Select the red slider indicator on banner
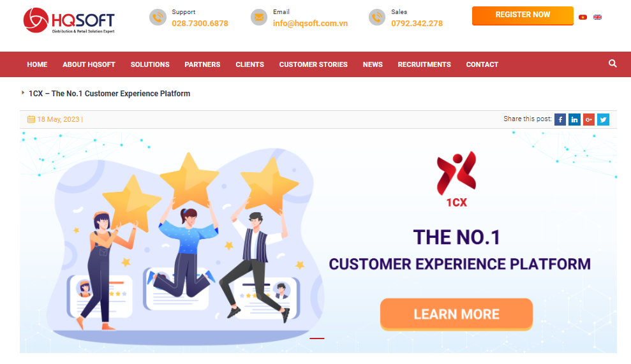 click(316, 339)
